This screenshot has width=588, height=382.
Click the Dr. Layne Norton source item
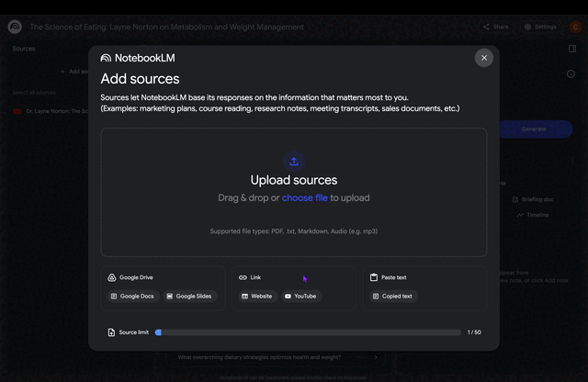tap(51, 111)
